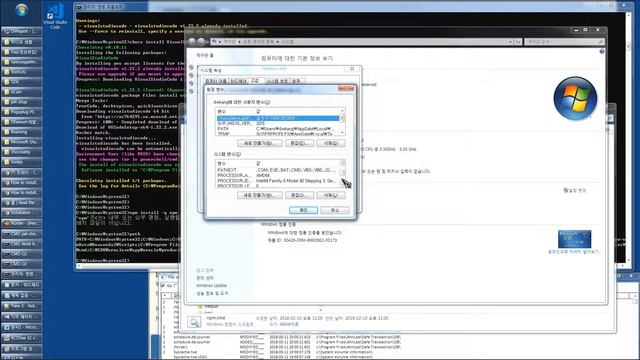Click the 값 column header in system variables
Screen dimensions: 640x360
pyautogui.click(x=297, y=163)
